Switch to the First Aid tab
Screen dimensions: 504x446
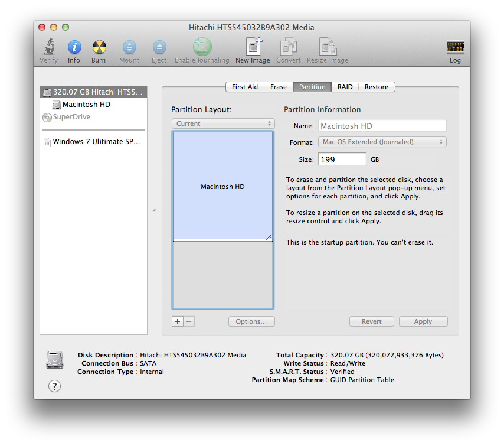click(244, 87)
